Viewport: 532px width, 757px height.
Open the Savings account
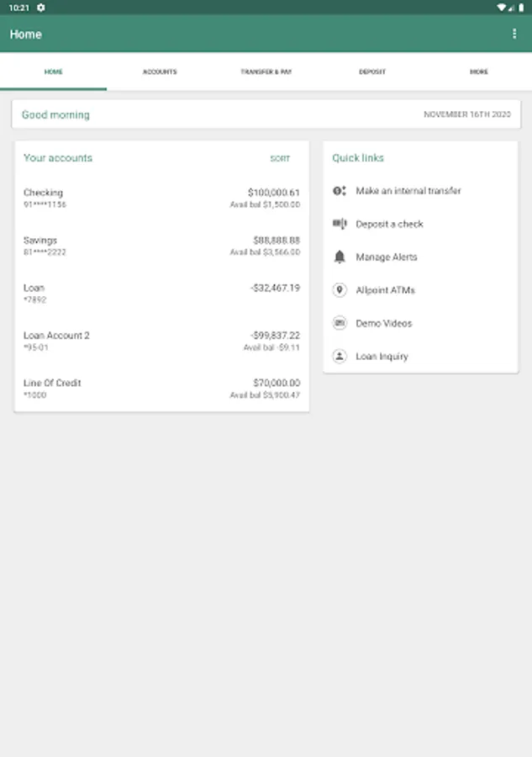161,246
